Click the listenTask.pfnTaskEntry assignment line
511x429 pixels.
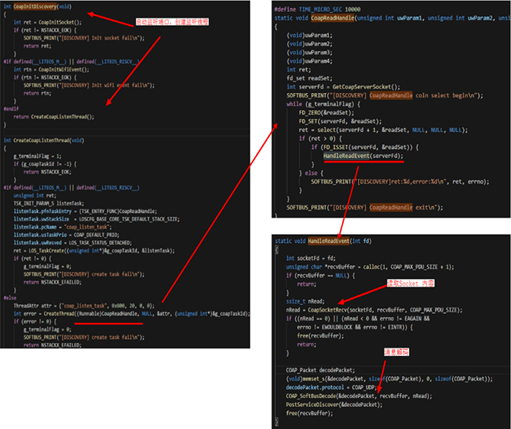85,211
